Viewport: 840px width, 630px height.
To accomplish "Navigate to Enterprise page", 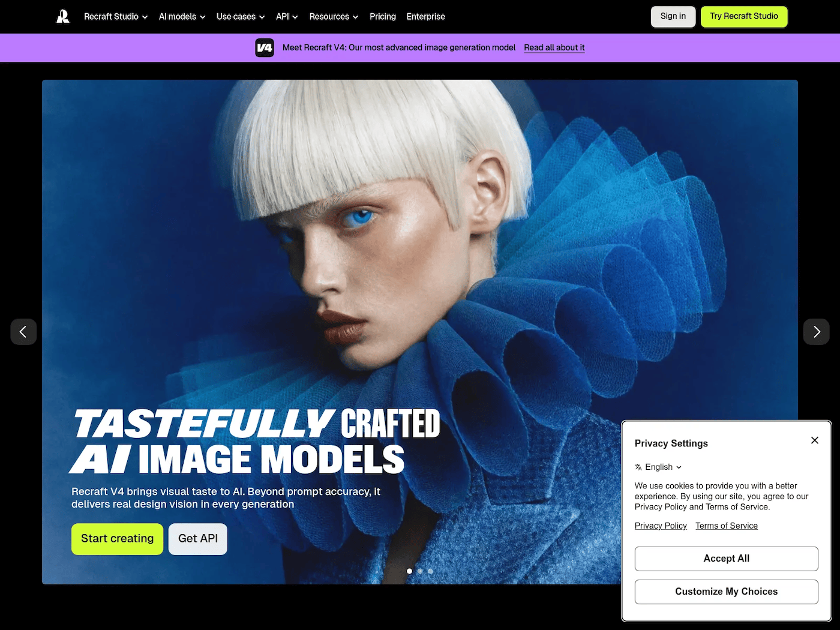I will click(425, 17).
